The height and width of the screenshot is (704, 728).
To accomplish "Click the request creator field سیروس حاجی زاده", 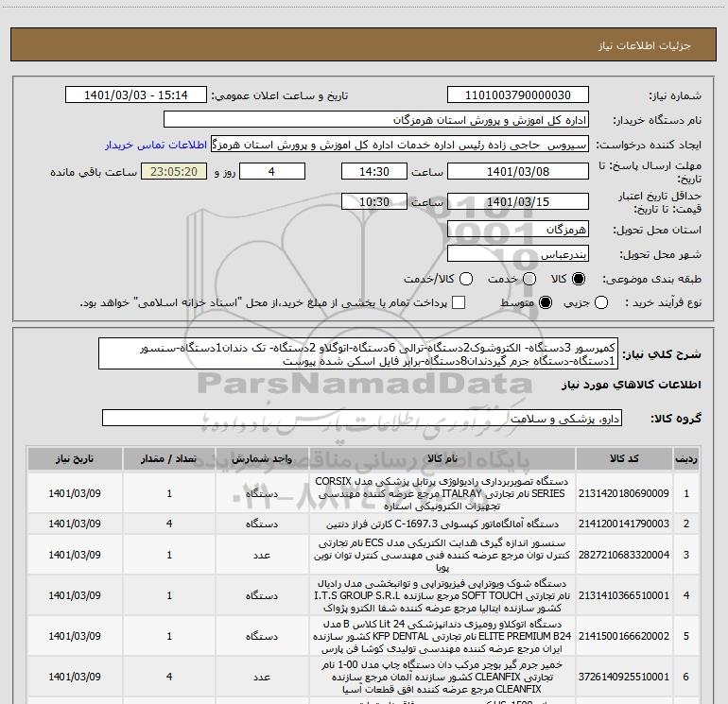I will pos(400,145).
